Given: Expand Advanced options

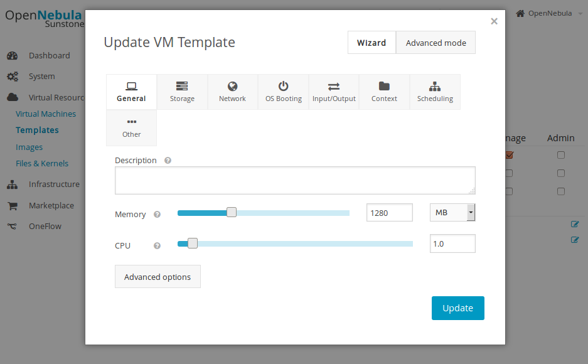Looking at the screenshot, I should point(158,277).
